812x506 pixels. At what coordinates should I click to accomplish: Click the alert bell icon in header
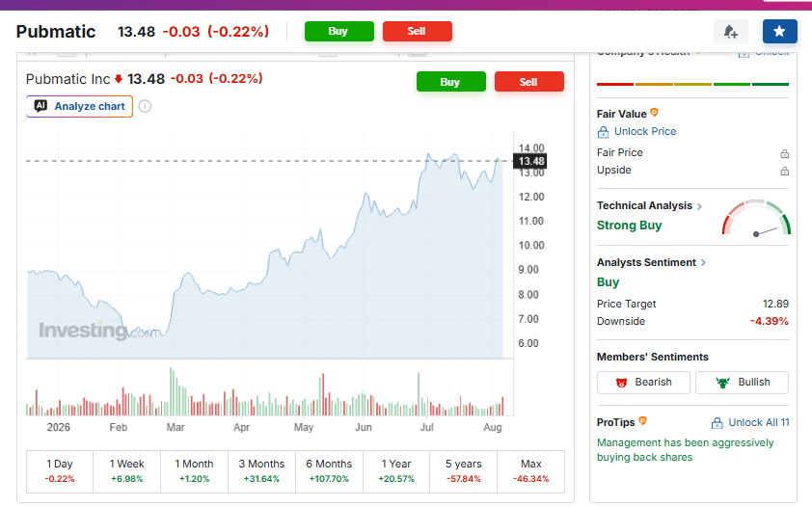click(x=730, y=32)
